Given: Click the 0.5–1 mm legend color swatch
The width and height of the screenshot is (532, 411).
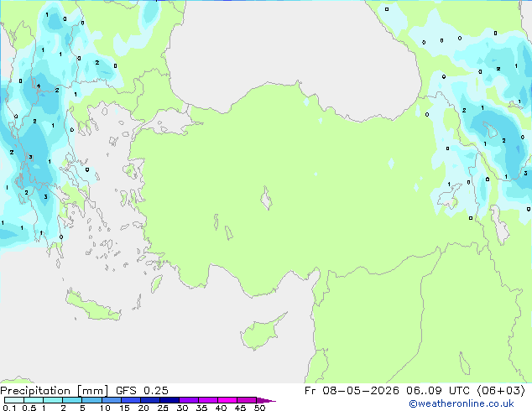Looking at the screenshot, I should click(34, 400).
